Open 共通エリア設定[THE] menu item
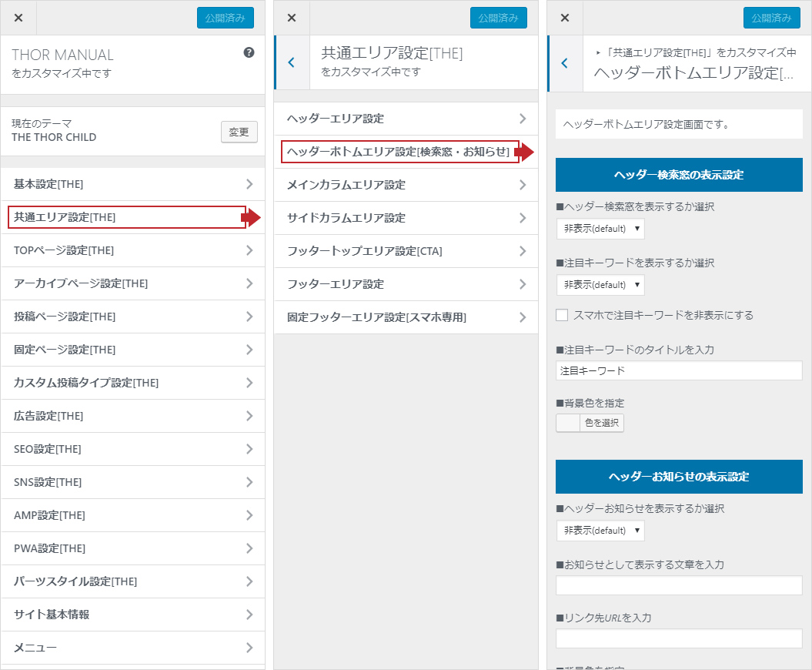The image size is (812, 670). tap(127, 217)
